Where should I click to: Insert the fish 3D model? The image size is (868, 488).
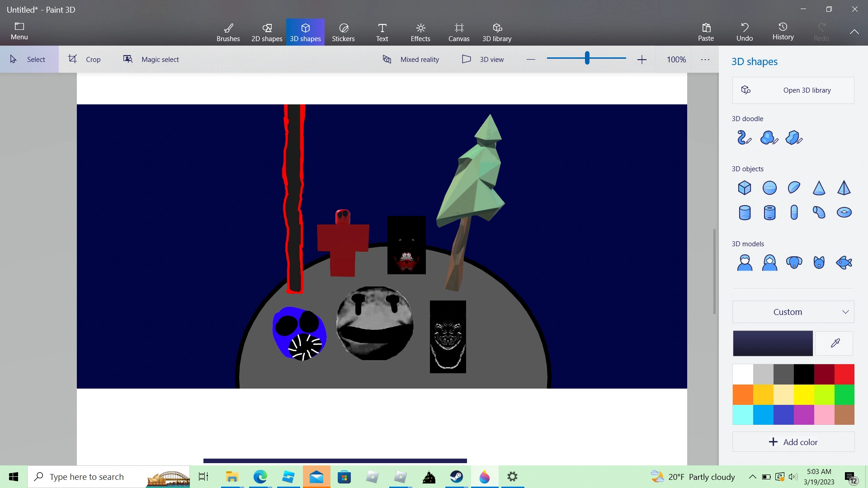point(844,263)
